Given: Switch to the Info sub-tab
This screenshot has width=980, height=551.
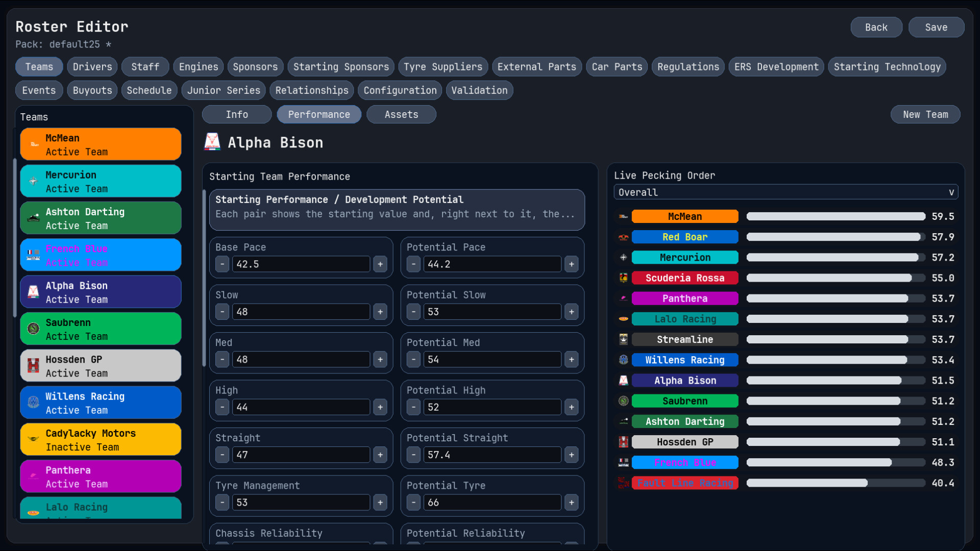Looking at the screenshot, I should pyautogui.click(x=237, y=114).
